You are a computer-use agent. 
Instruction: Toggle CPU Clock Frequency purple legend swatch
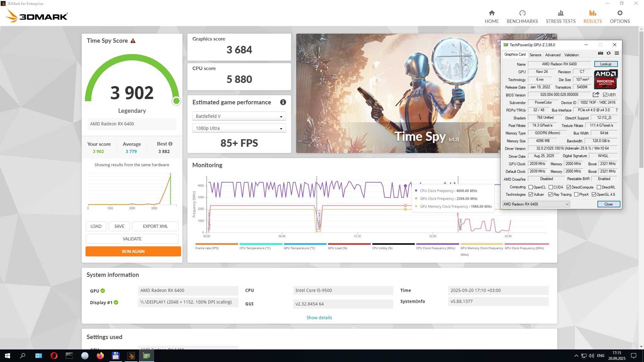pos(438,244)
